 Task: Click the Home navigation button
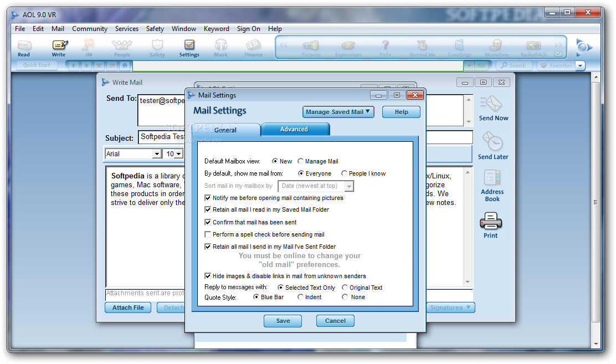pos(125,65)
